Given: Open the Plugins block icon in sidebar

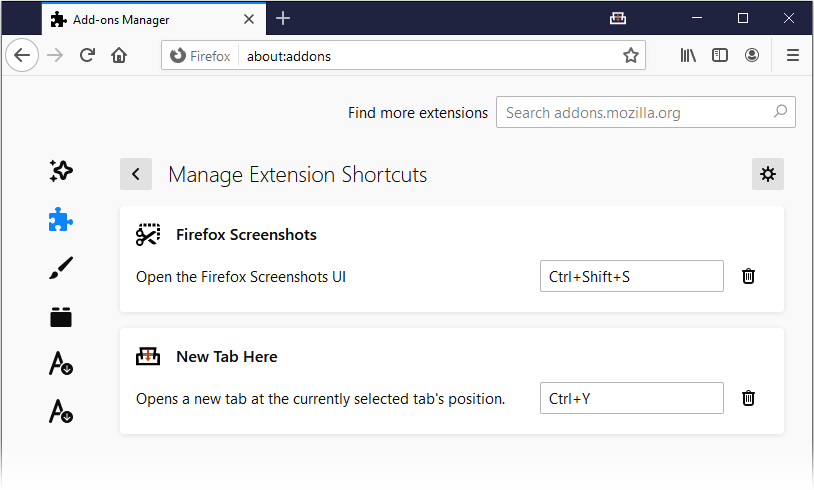Looking at the screenshot, I should point(61,317).
